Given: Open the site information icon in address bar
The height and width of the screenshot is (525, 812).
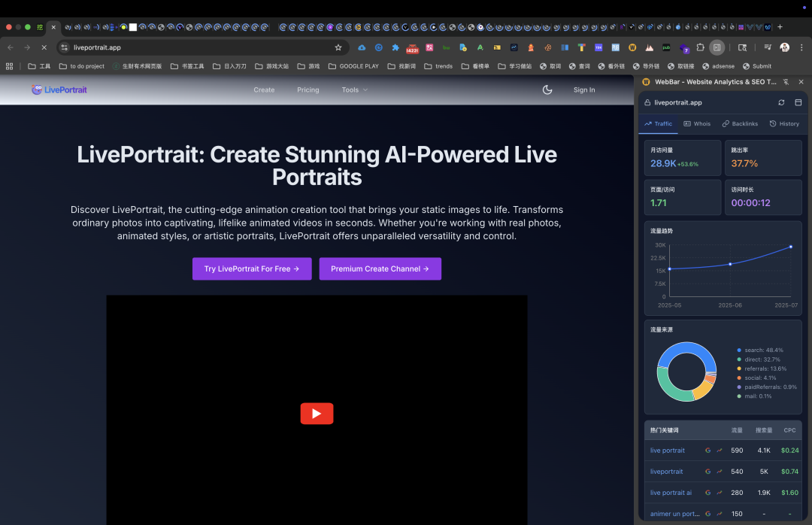Looking at the screenshot, I should point(64,47).
